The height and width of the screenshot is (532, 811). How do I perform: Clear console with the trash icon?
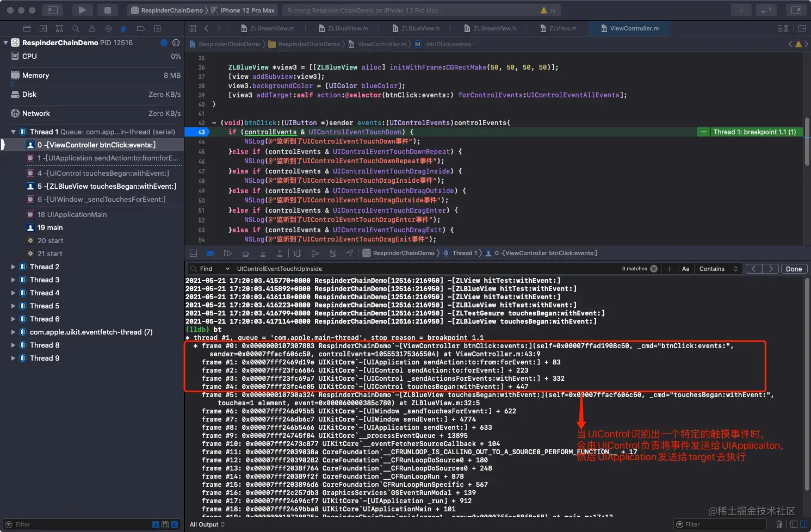click(x=779, y=524)
